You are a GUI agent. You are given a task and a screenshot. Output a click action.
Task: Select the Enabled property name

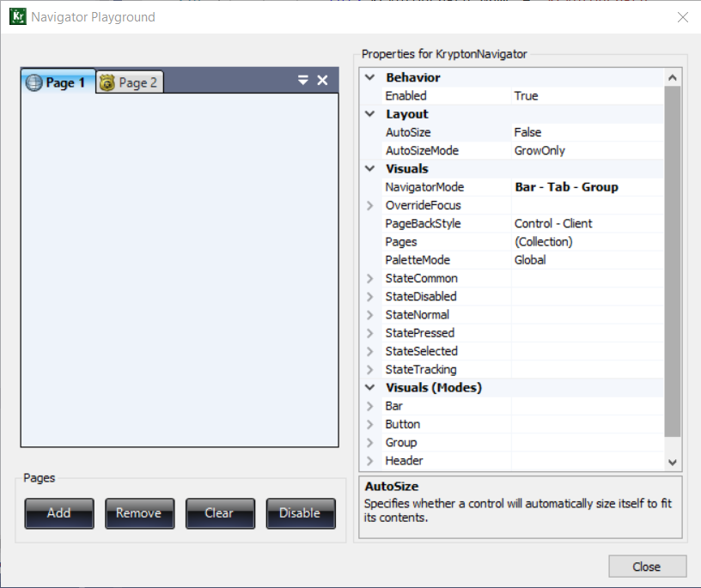406,95
